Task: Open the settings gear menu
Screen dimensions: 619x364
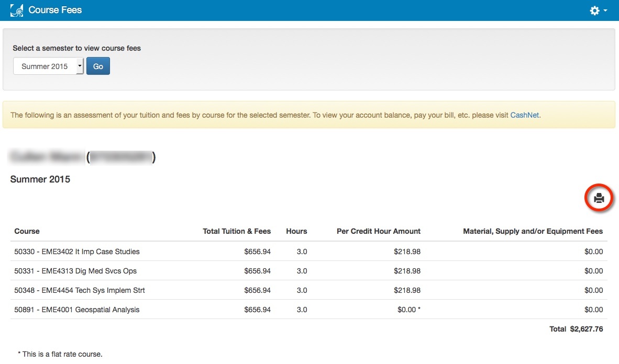Action: [x=598, y=10]
